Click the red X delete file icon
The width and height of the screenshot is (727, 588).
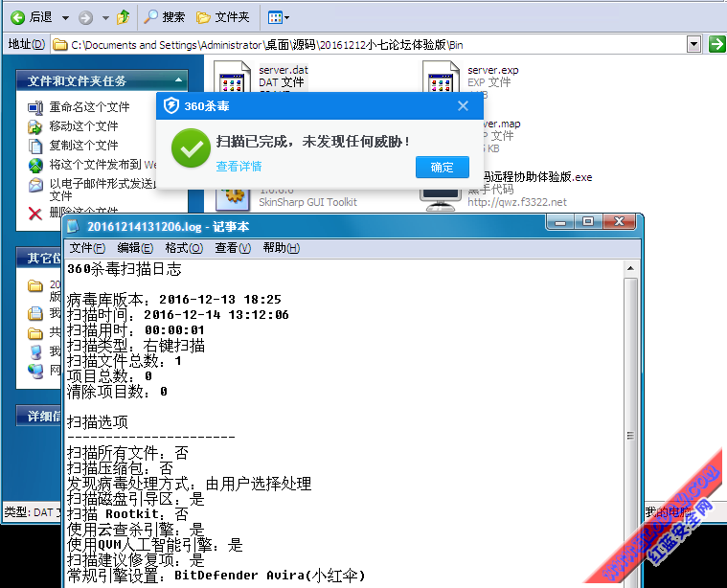pos(35,214)
